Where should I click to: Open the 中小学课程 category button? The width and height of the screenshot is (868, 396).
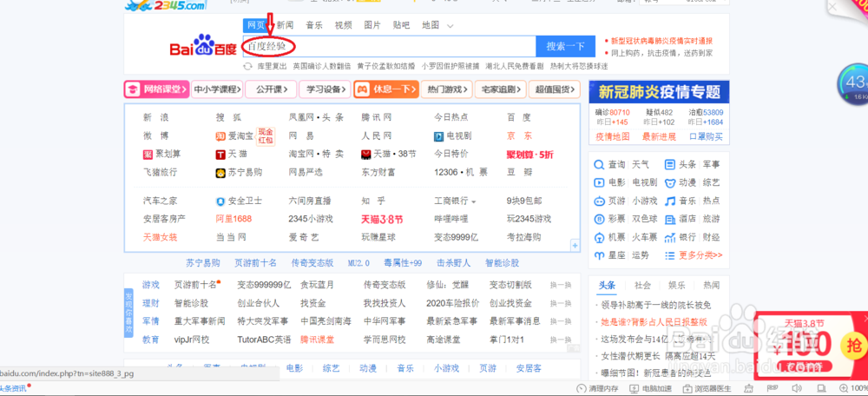click(x=217, y=89)
